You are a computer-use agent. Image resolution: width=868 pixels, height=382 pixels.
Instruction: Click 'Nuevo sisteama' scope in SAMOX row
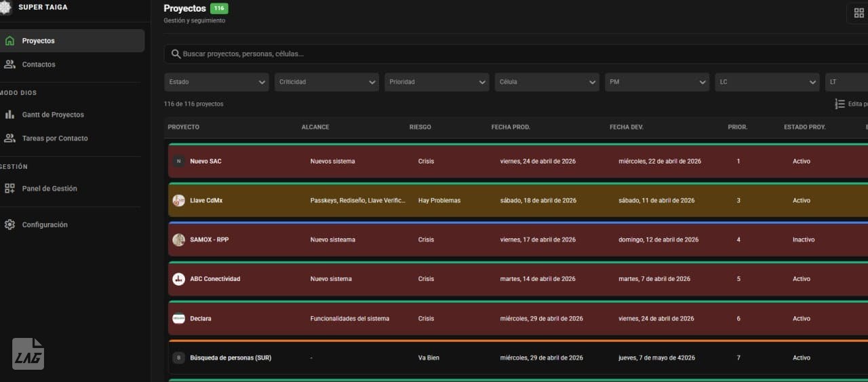click(332, 240)
